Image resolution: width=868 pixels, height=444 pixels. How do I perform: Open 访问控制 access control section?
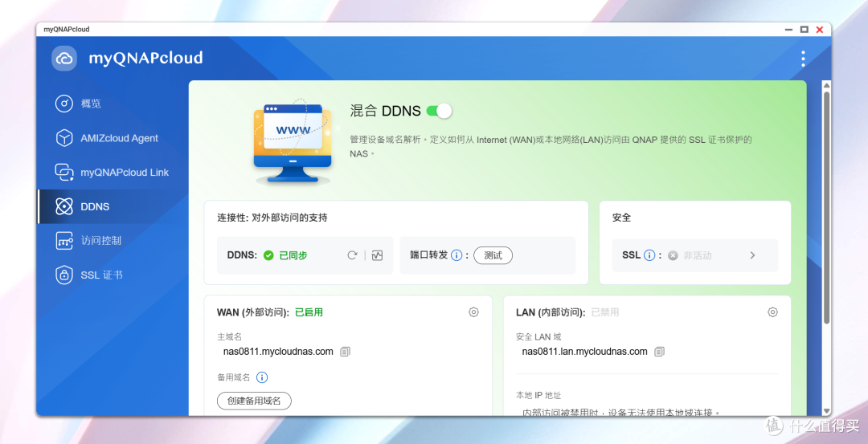113,241
